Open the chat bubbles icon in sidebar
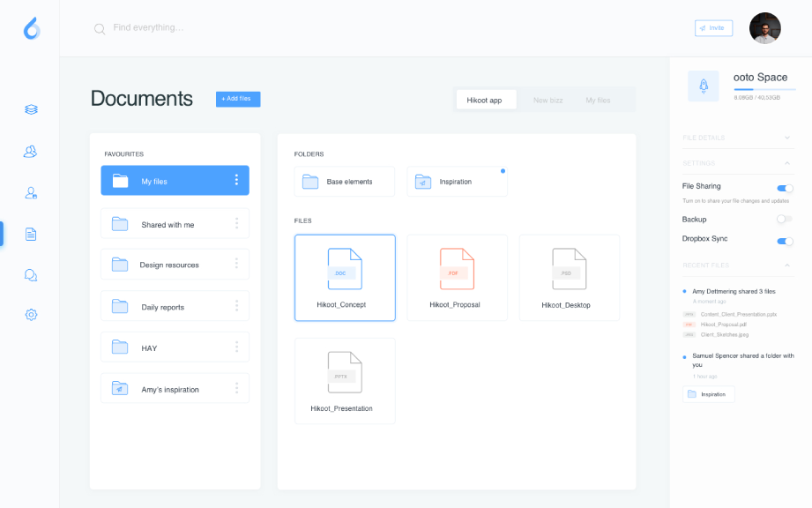This screenshot has width=812, height=508. pyautogui.click(x=31, y=275)
